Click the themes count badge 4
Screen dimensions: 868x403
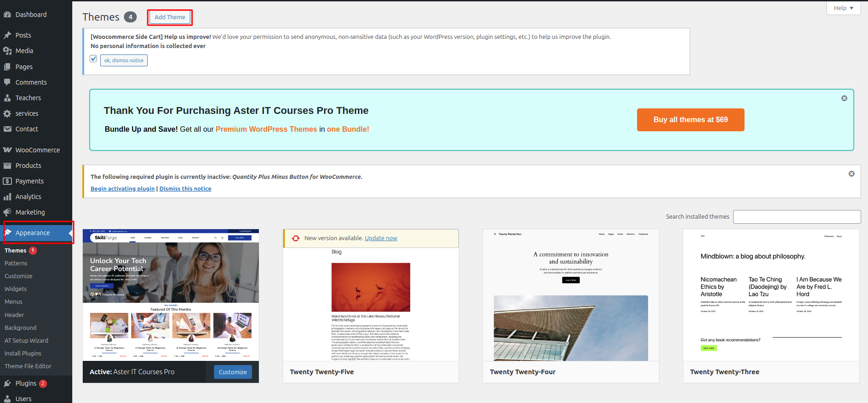pos(130,17)
